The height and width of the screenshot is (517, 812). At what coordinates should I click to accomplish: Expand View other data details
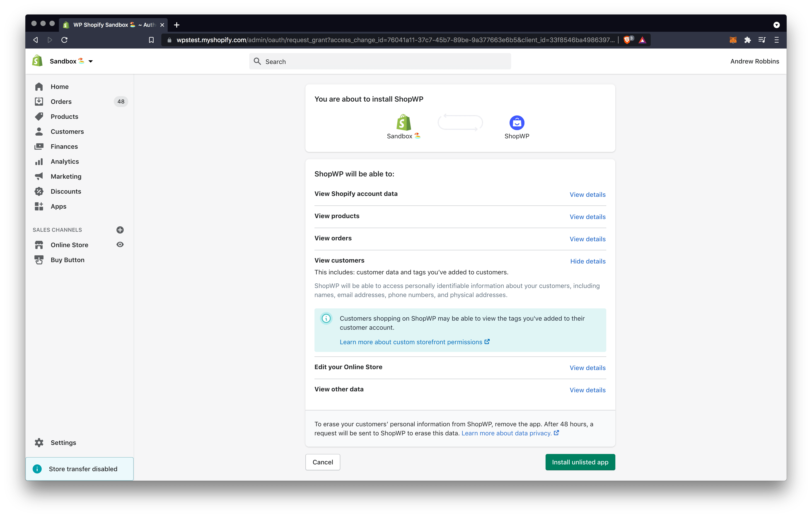(587, 390)
